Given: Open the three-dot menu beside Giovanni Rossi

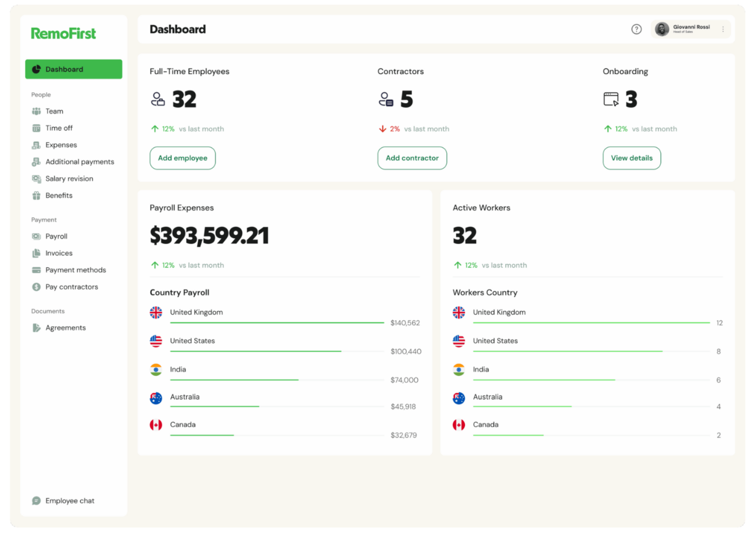Looking at the screenshot, I should (x=723, y=29).
